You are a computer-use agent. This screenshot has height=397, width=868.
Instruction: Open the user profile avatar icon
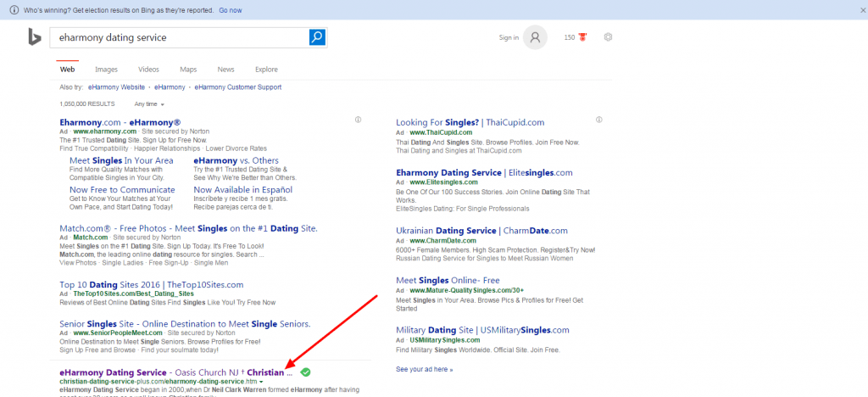pyautogui.click(x=535, y=37)
